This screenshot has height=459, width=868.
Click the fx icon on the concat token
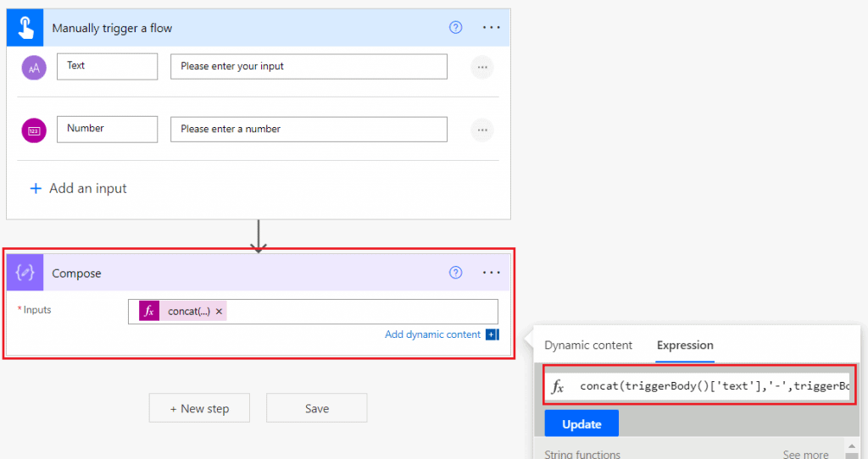pos(149,312)
